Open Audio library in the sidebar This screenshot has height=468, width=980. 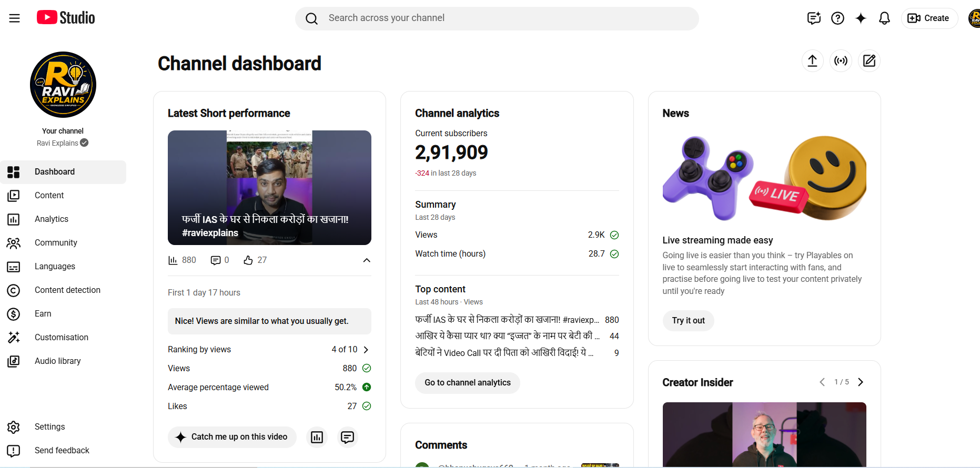[x=63, y=361]
